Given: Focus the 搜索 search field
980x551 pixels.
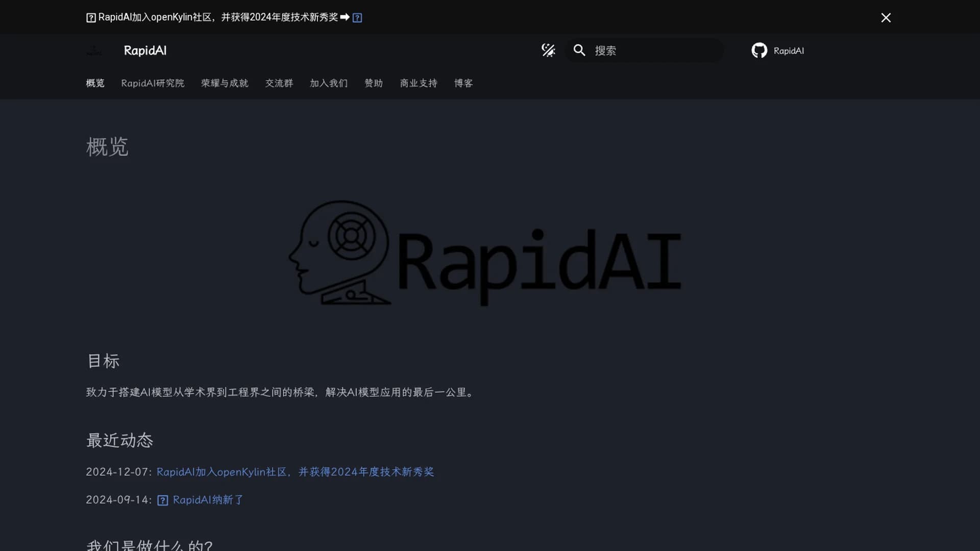Looking at the screenshot, I should [x=644, y=51].
